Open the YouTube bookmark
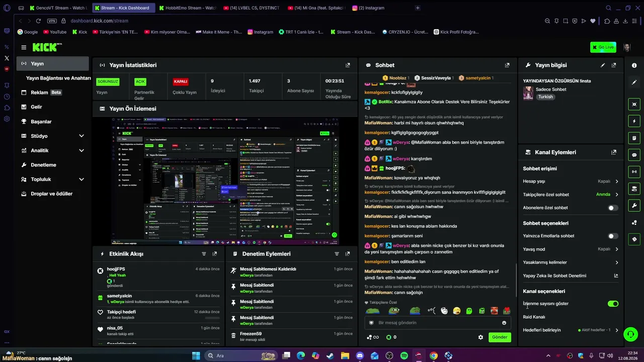The width and height of the screenshot is (644, 362). tap(55, 32)
